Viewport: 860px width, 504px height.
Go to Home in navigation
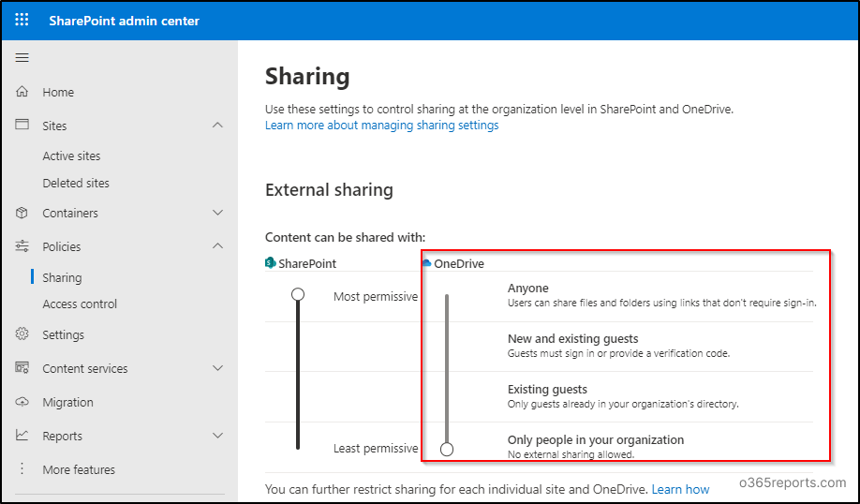pyautogui.click(x=58, y=92)
